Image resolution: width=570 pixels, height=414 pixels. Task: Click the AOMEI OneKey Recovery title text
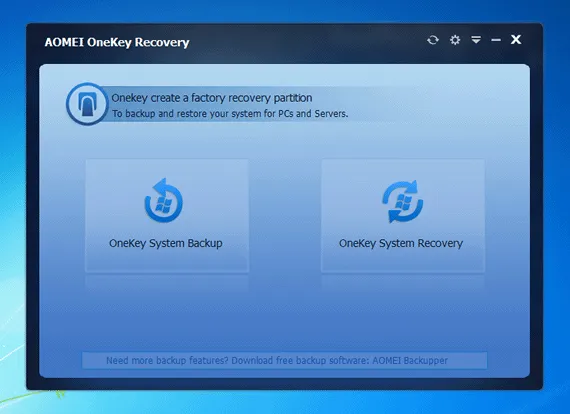click(117, 42)
